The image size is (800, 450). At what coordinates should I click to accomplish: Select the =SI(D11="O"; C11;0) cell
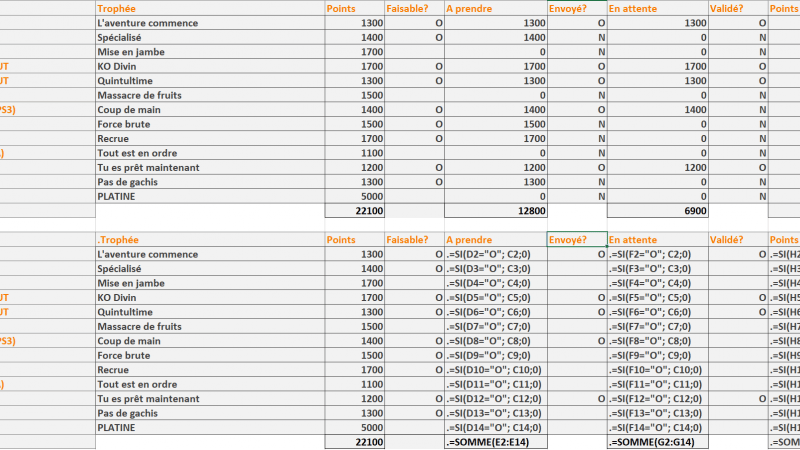tap(496, 384)
